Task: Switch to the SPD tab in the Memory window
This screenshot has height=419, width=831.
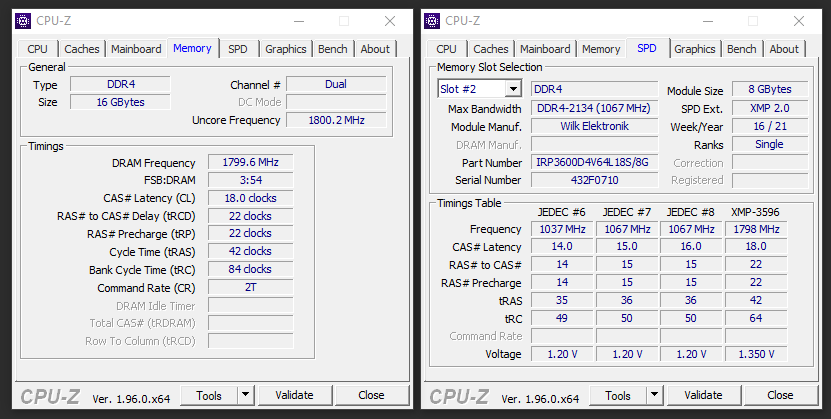Action: click(238, 49)
